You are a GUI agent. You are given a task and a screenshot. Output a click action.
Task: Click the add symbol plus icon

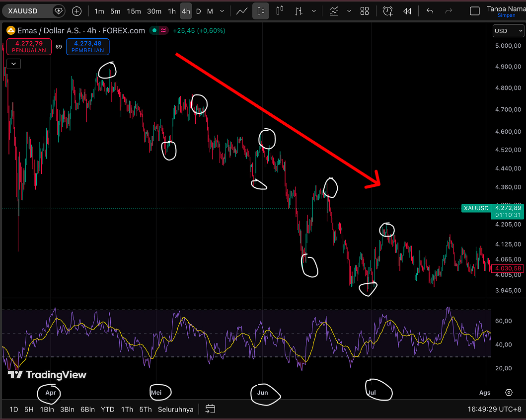tap(77, 11)
